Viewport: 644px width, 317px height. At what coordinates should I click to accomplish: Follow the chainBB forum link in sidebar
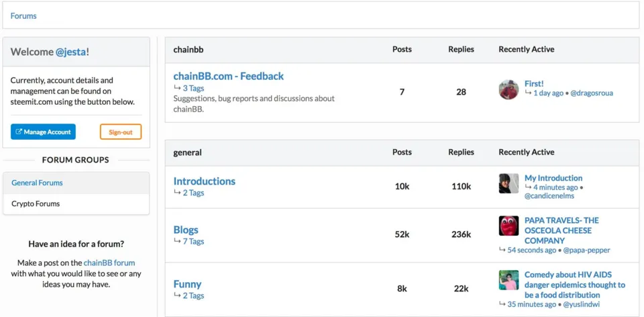coord(109,263)
